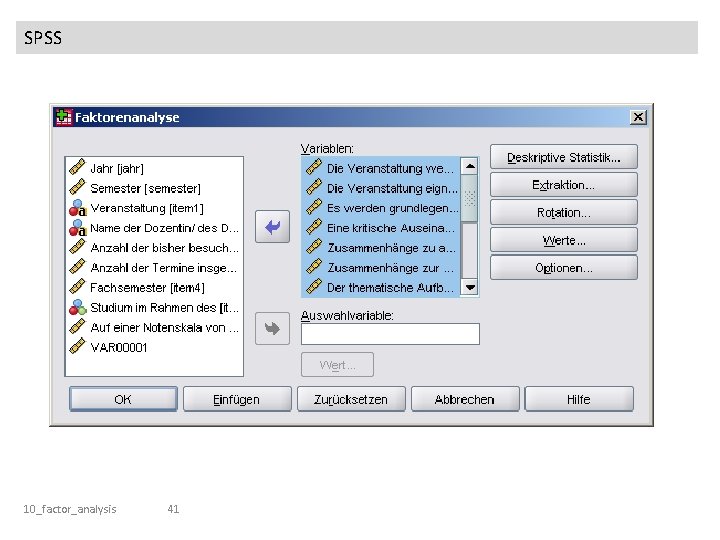Click the nominal string icon beside Veranstaltung [item1]
Viewport: 720px width, 540px height.
[77, 208]
